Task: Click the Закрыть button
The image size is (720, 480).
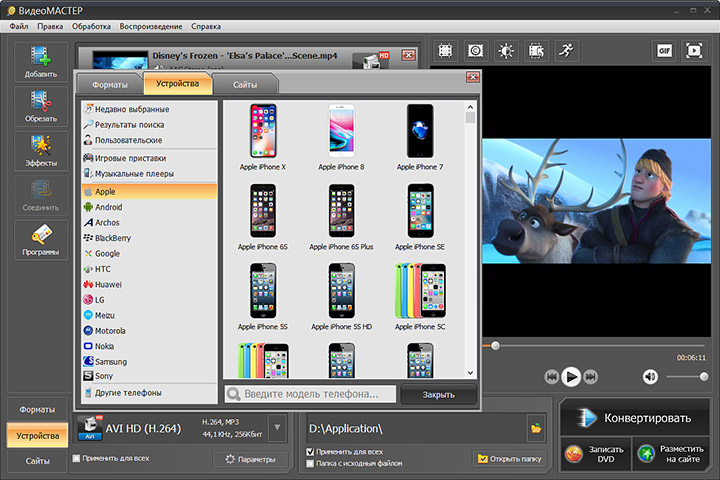Action: 438,395
